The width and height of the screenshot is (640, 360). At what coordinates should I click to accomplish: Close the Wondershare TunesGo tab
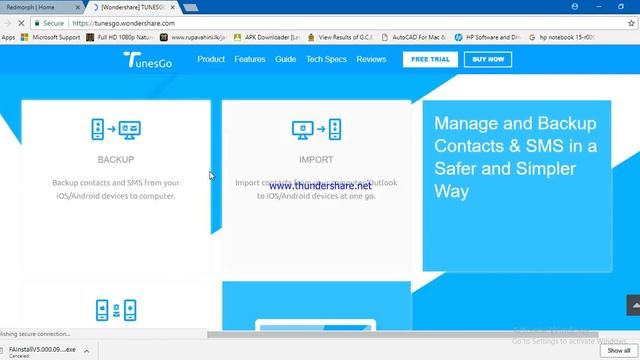coord(173,7)
